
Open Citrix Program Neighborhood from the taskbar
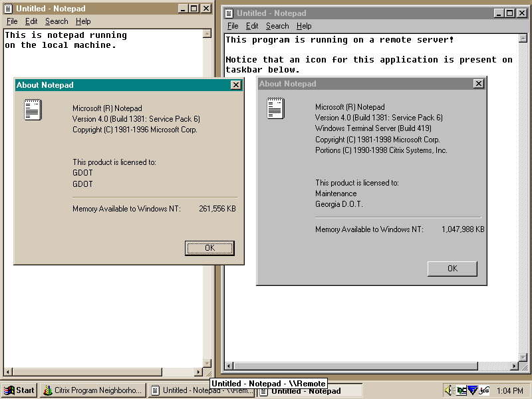click(x=92, y=390)
